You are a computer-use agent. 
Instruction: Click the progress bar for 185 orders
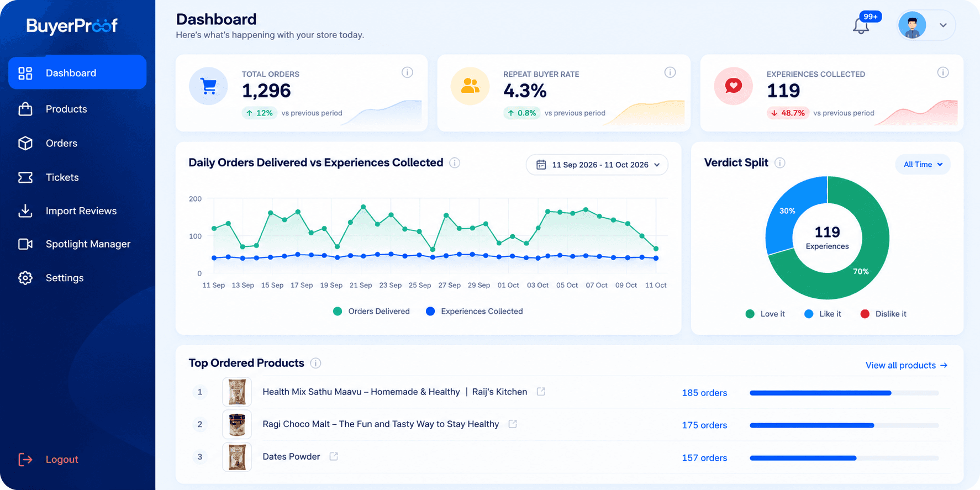[844, 393]
